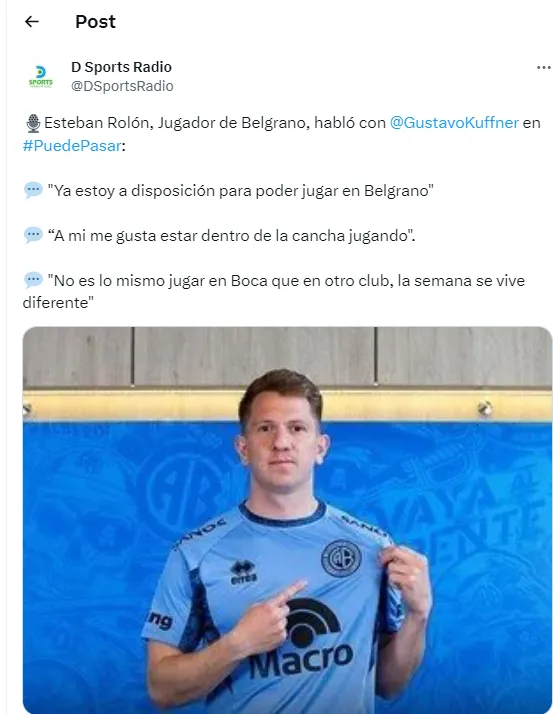Click the Belgrano crest on the shirt
This screenshot has height=714, width=553.
coord(341,558)
